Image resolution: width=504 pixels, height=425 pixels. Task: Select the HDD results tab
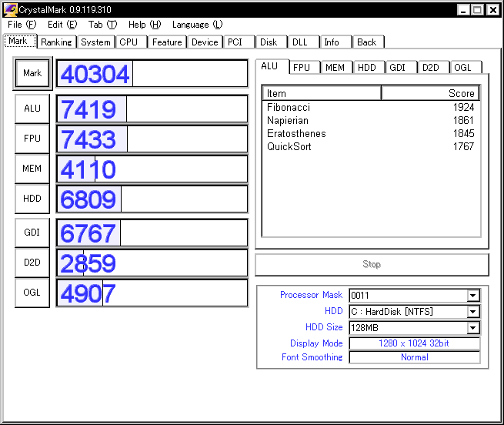(x=369, y=68)
